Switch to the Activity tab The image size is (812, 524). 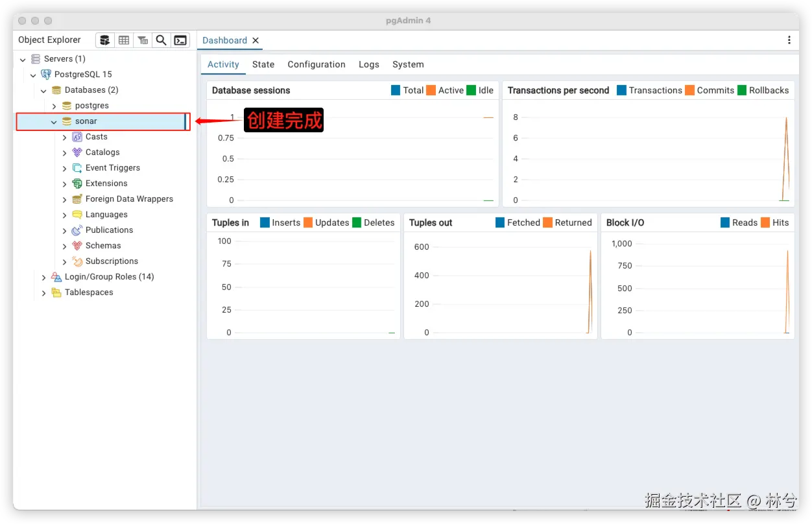(223, 64)
